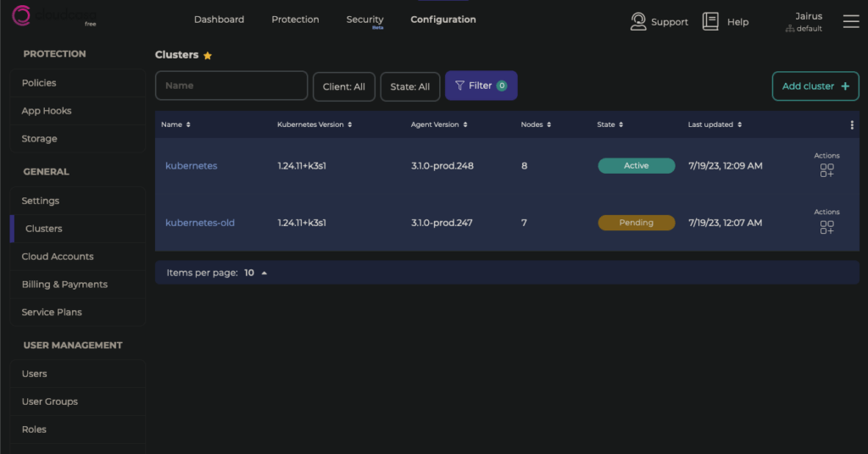Screen dimensions: 868x454
Task: Click the Add cluster button
Action: (815, 86)
